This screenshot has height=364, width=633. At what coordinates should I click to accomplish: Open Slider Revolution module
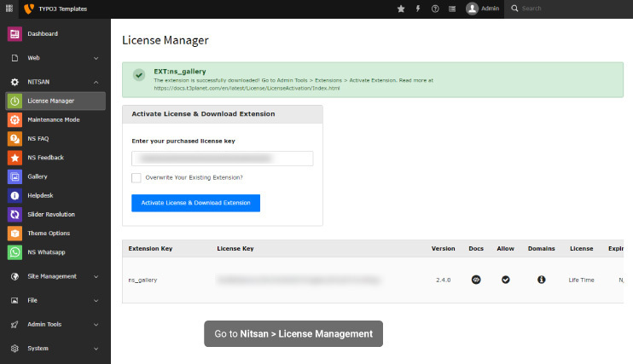[x=51, y=215]
